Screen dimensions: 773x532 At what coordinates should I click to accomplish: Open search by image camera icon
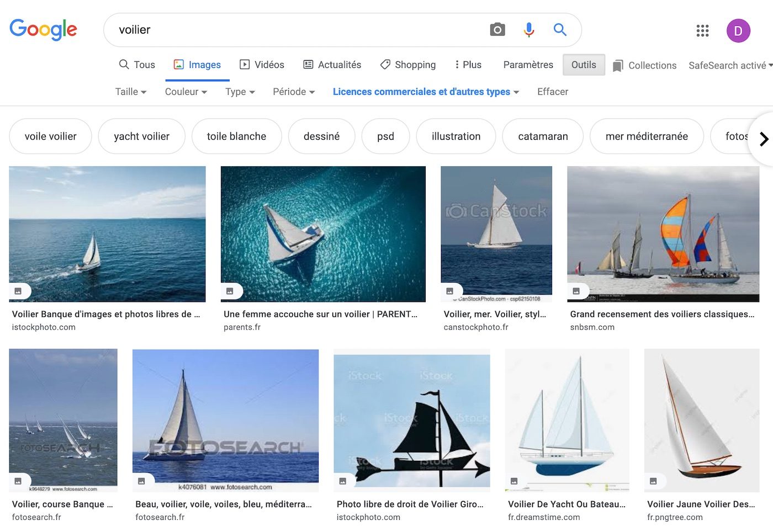[497, 29]
